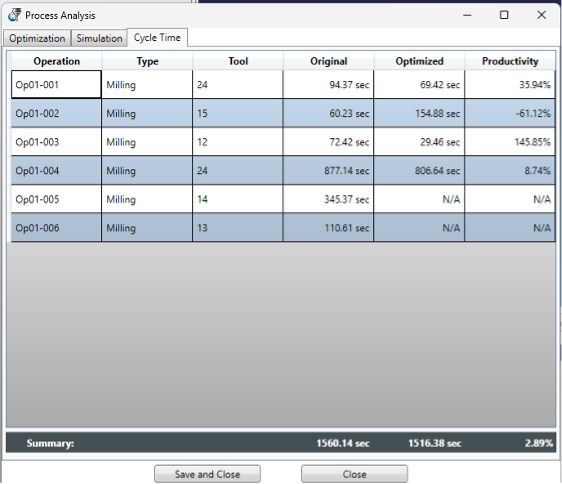The height and width of the screenshot is (484, 562).
Task: Select the Op01-002 row
Action: [x=283, y=113]
